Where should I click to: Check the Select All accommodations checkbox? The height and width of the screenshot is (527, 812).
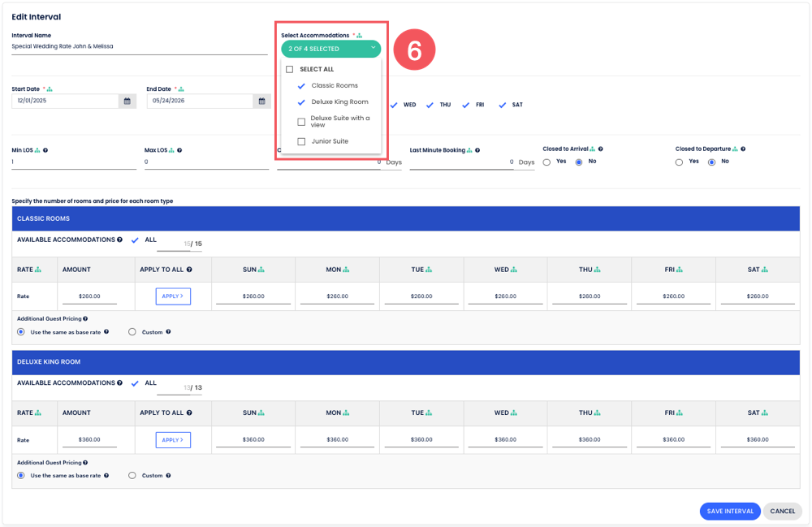pos(290,70)
